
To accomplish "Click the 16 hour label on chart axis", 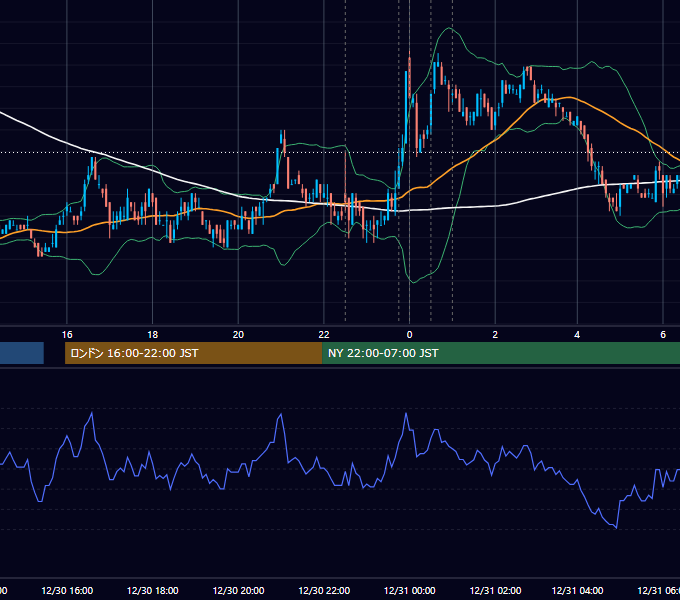I will [67, 335].
